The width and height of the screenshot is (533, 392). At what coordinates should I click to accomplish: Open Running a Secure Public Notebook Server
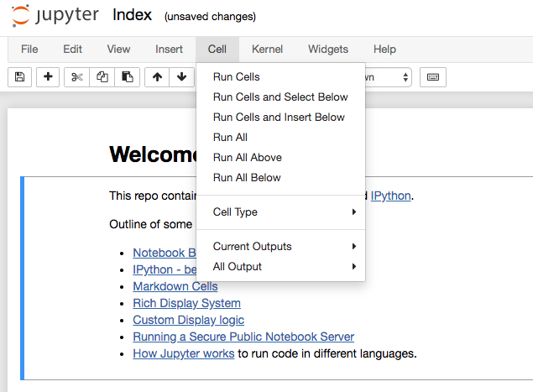tap(243, 337)
